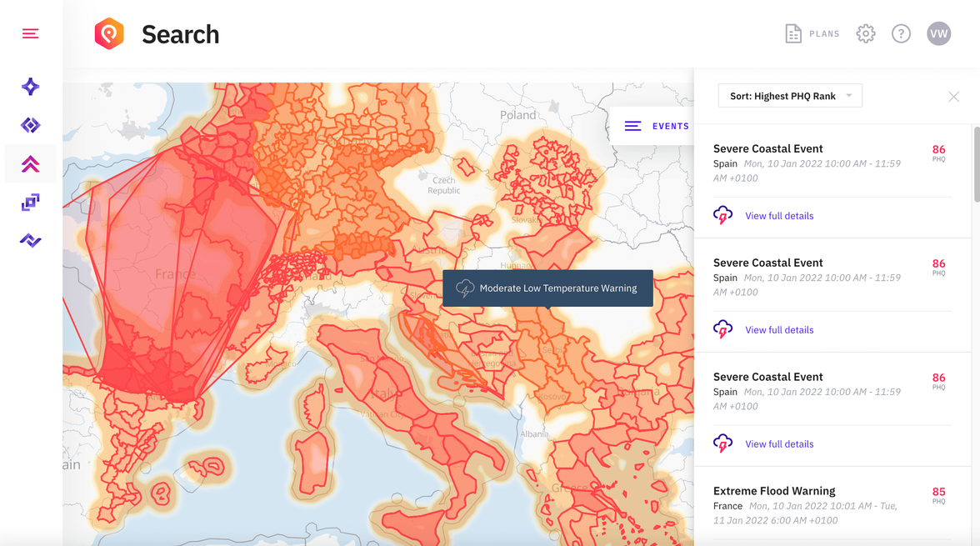The height and width of the screenshot is (546, 980).
Task: Select the Extreme Flood Warning event entry
Action: point(774,490)
